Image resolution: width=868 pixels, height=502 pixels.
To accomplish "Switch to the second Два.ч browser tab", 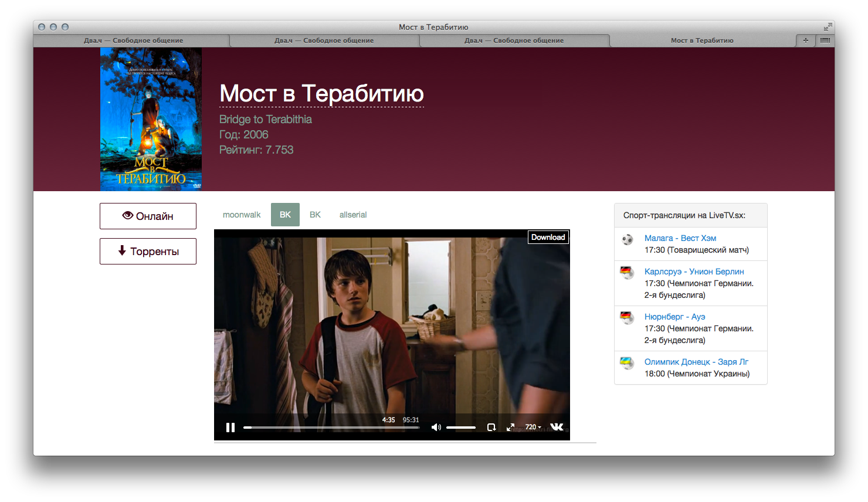I will click(324, 40).
